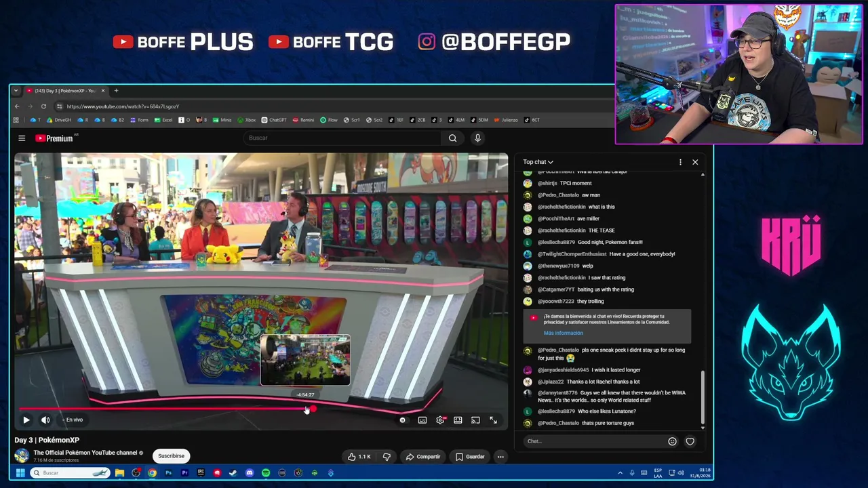Open Premiere Pro from the taskbar

coord(184,473)
